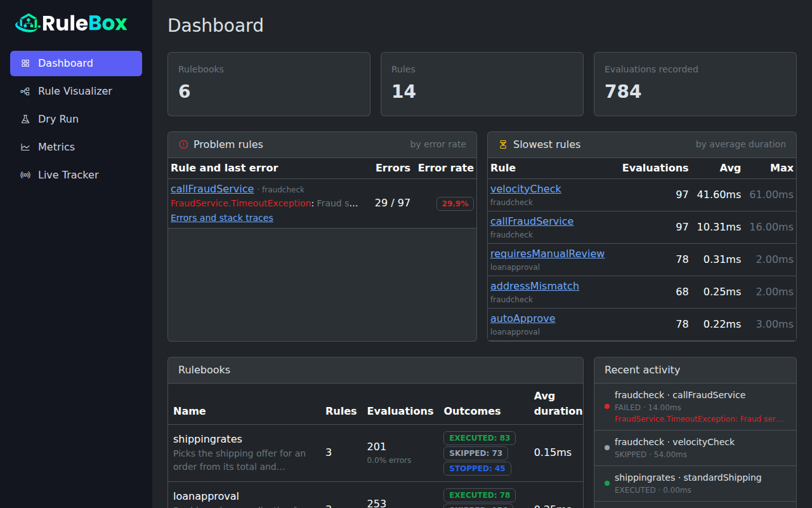Click the Slowest rules hourglass icon

pyautogui.click(x=503, y=145)
